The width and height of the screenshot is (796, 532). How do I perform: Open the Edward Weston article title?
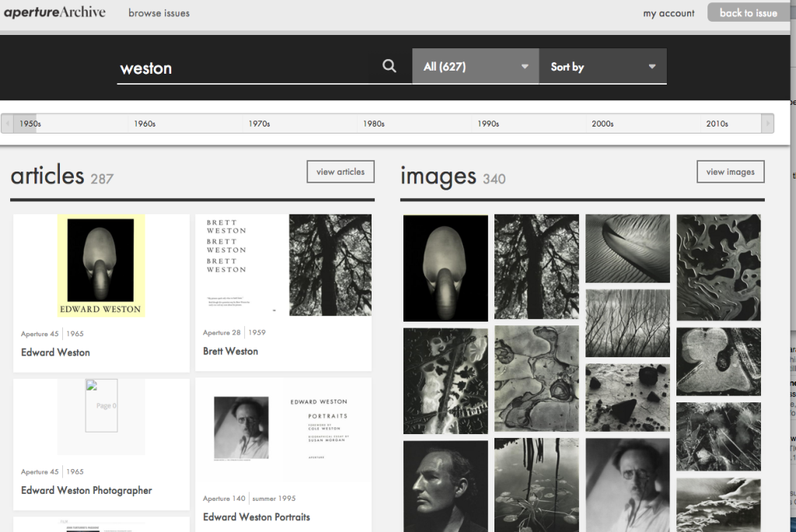[55, 353]
